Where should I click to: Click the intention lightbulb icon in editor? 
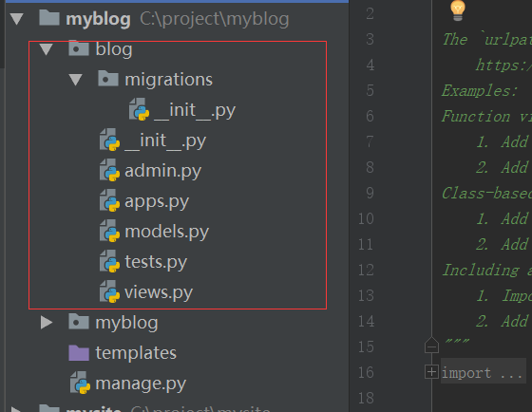(457, 10)
